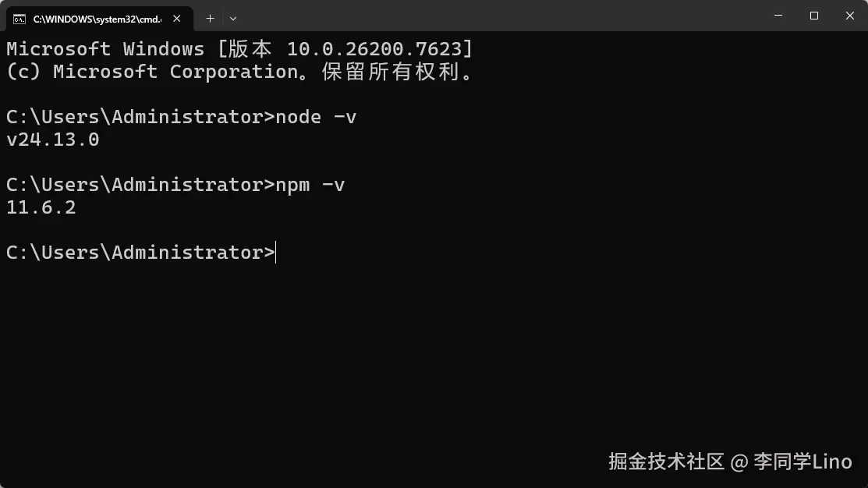Open a new tab with plus icon
The height and width of the screenshot is (488, 868).
point(210,19)
